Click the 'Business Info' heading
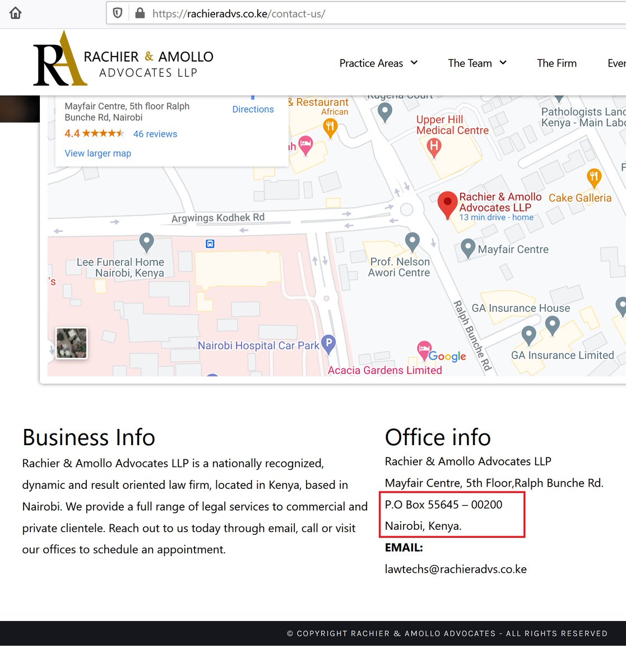The image size is (626, 672). coord(89,437)
